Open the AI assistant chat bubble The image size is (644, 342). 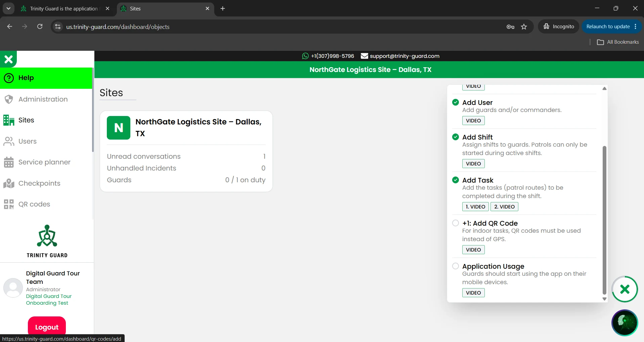click(x=625, y=323)
